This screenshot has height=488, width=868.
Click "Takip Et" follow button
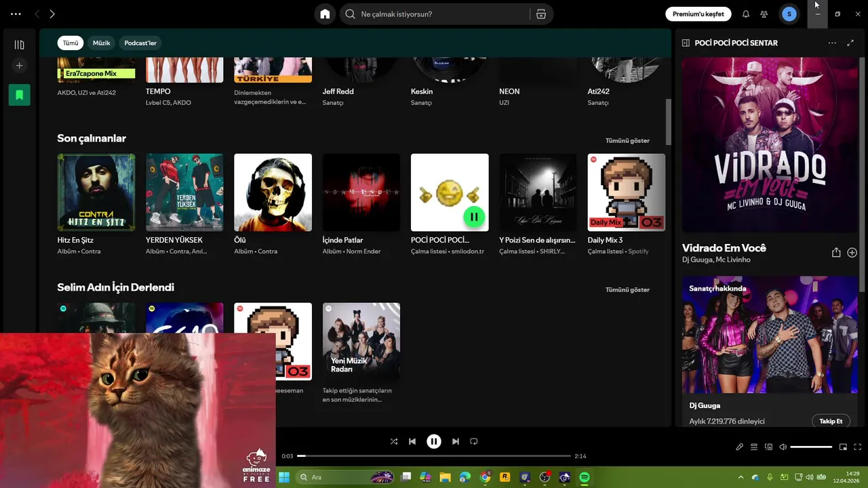tap(831, 421)
